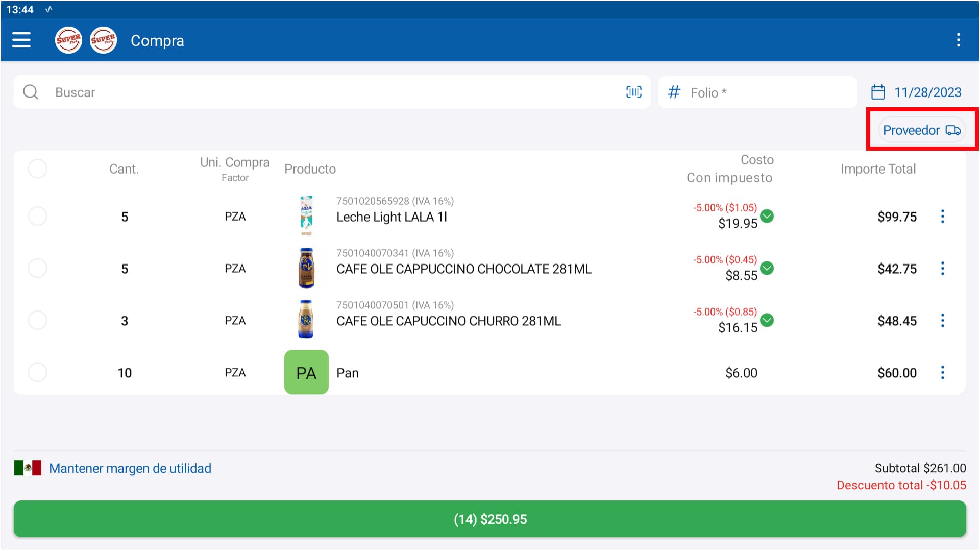Image resolution: width=980 pixels, height=551 pixels.
Task: Open options for Cappuccino Chocolate row
Action: (x=942, y=269)
